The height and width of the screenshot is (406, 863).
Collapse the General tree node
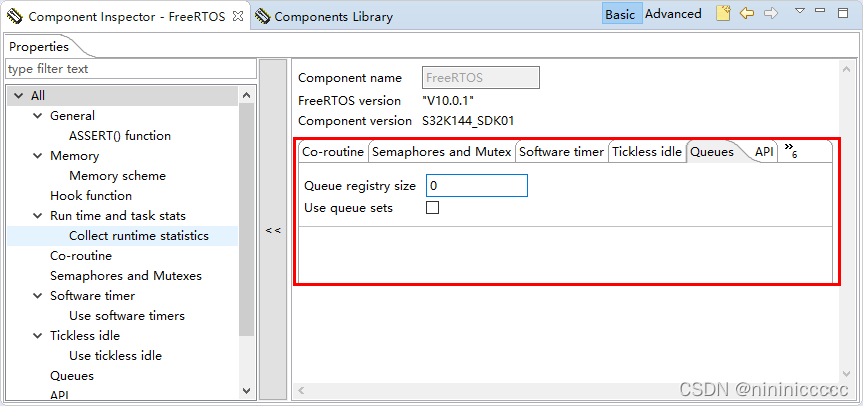point(37,116)
